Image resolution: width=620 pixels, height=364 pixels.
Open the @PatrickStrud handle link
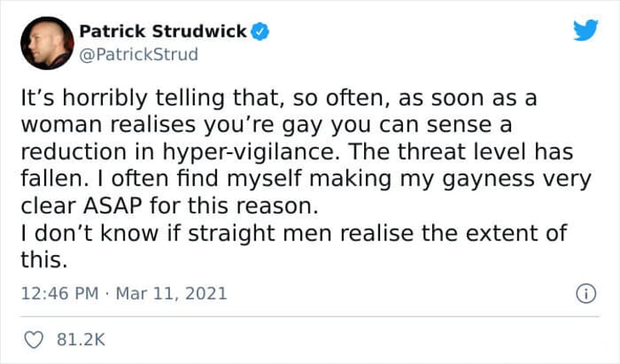(x=139, y=54)
